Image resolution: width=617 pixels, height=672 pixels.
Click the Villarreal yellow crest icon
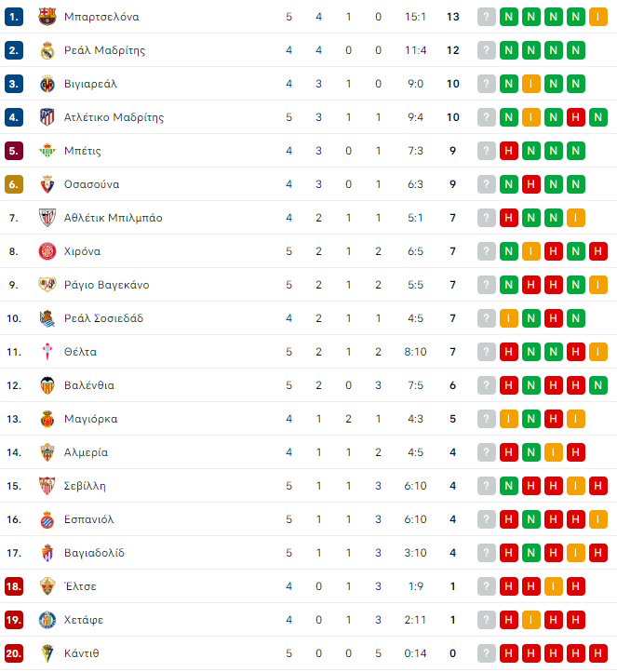point(47,84)
